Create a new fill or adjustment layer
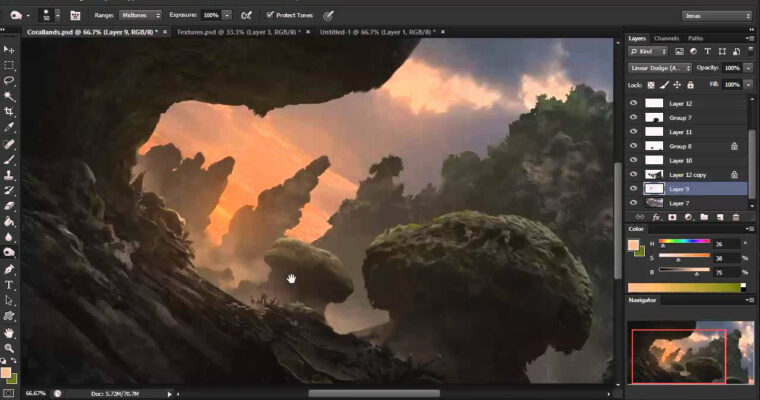This screenshot has width=760, height=400. coord(688,217)
